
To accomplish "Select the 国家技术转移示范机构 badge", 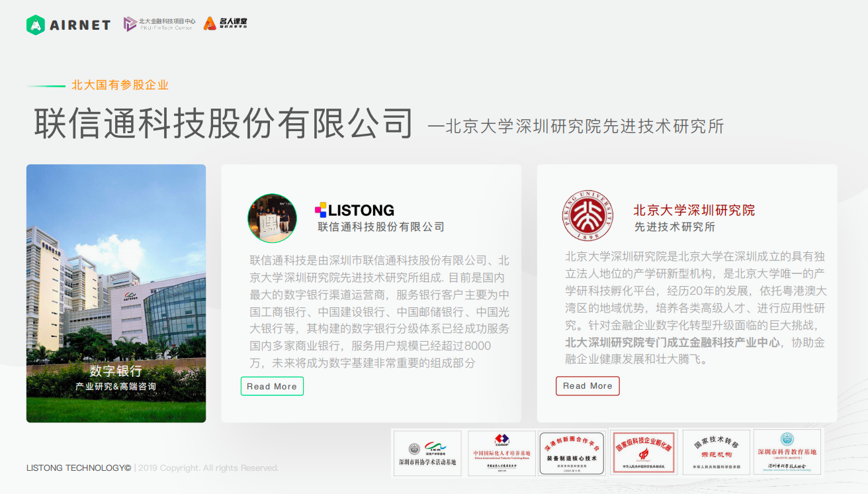I will coord(716,452).
